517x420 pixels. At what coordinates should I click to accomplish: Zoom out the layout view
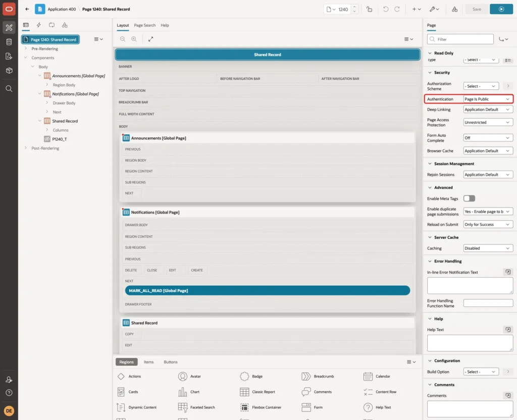[x=123, y=39]
